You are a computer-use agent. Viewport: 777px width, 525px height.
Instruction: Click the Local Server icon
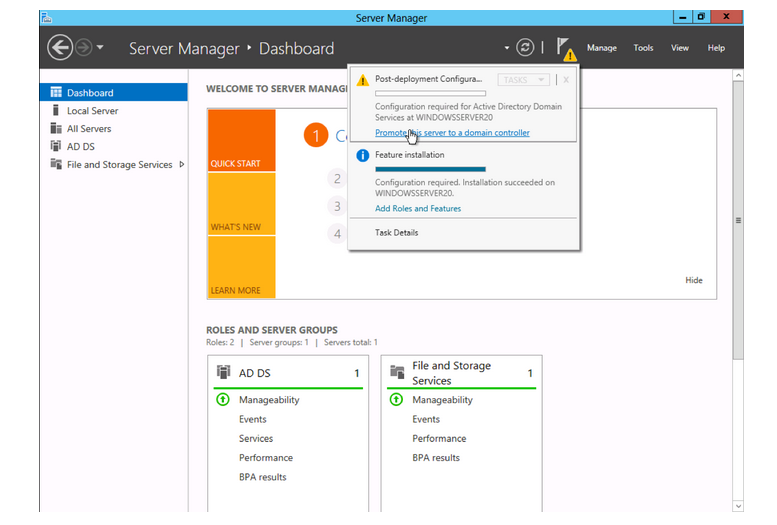tap(56, 111)
